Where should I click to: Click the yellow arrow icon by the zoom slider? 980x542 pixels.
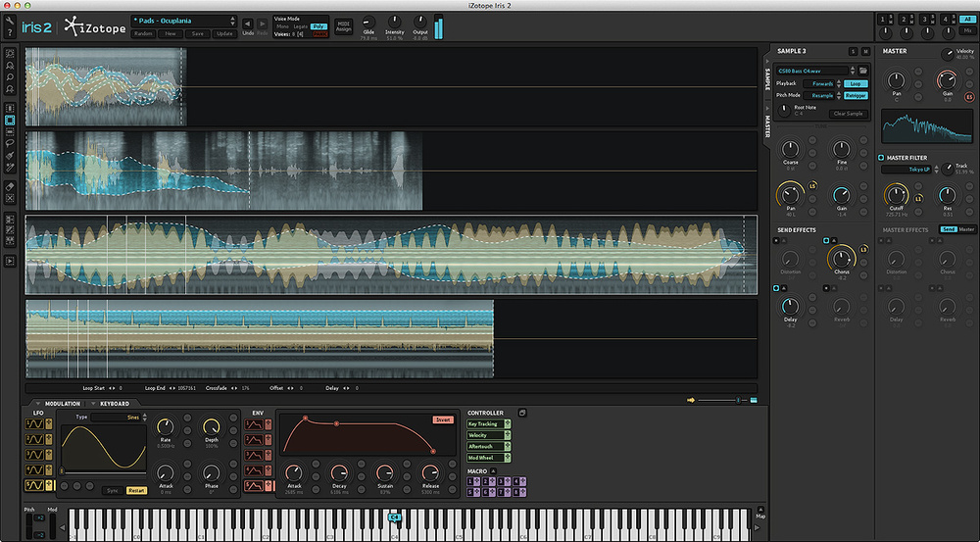point(691,400)
